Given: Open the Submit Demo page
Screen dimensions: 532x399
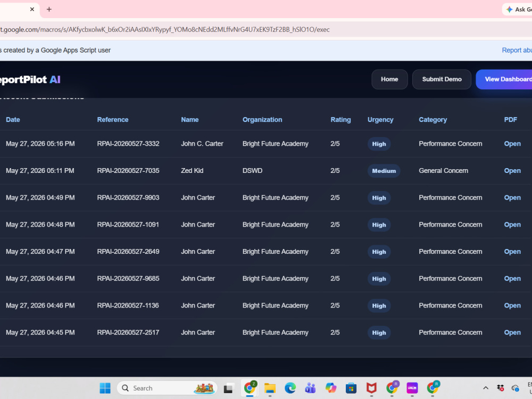Looking at the screenshot, I should point(442,79).
